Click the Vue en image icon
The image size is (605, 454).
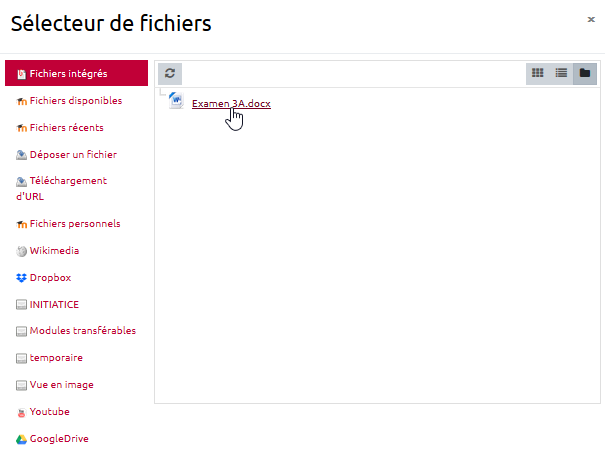pos(21,385)
